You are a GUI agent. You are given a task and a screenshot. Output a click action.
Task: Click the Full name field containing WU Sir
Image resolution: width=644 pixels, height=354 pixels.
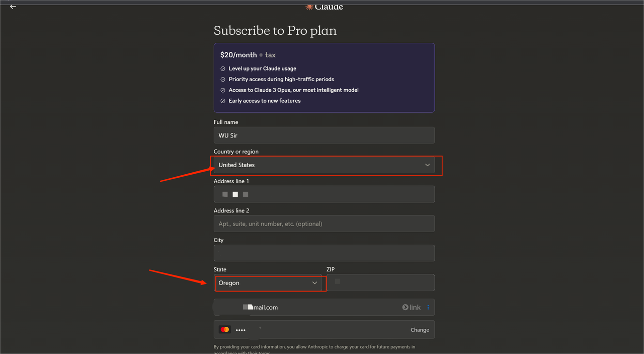324,135
